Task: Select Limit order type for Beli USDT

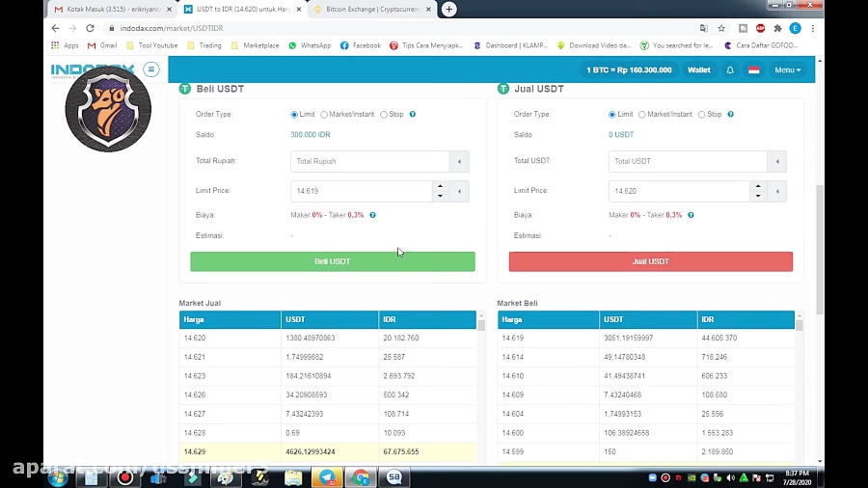Action: pos(294,115)
